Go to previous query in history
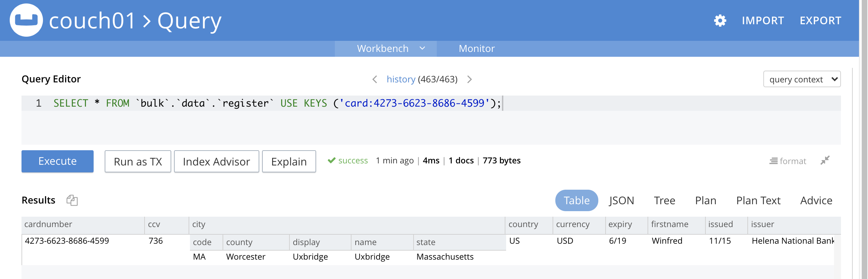The width and height of the screenshot is (868, 279). 375,80
